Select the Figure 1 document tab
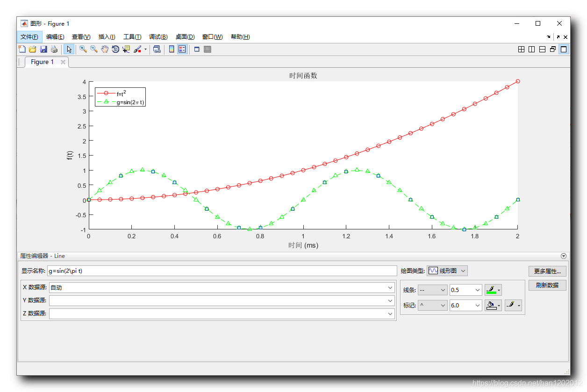This screenshot has height=392, width=587. point(43,62)
